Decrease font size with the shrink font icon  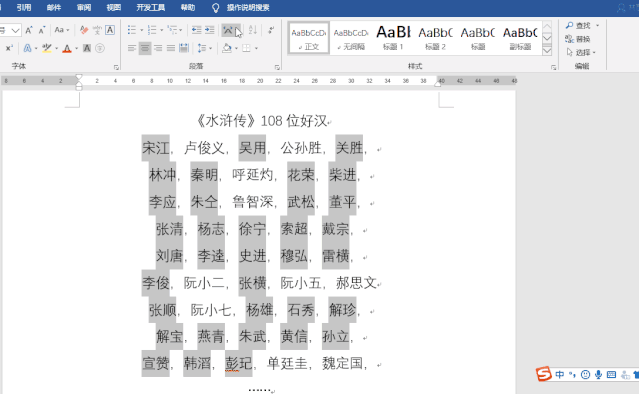click(42, 30)
